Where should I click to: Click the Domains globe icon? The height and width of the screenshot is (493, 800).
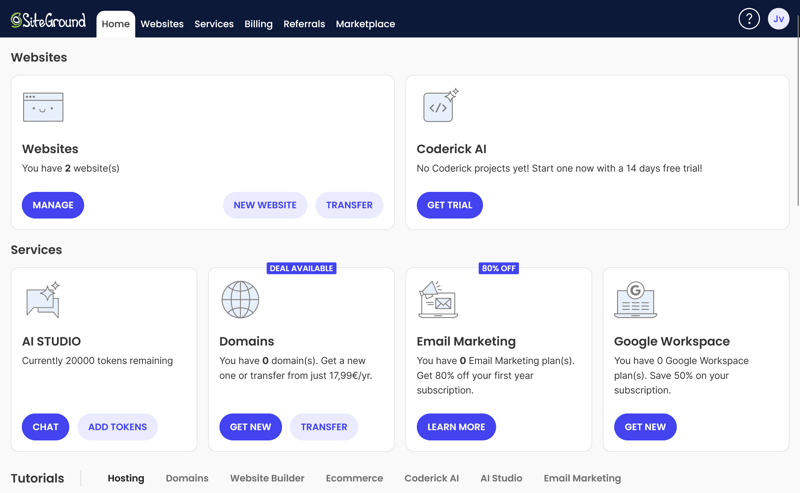click(x=240, y=300)
